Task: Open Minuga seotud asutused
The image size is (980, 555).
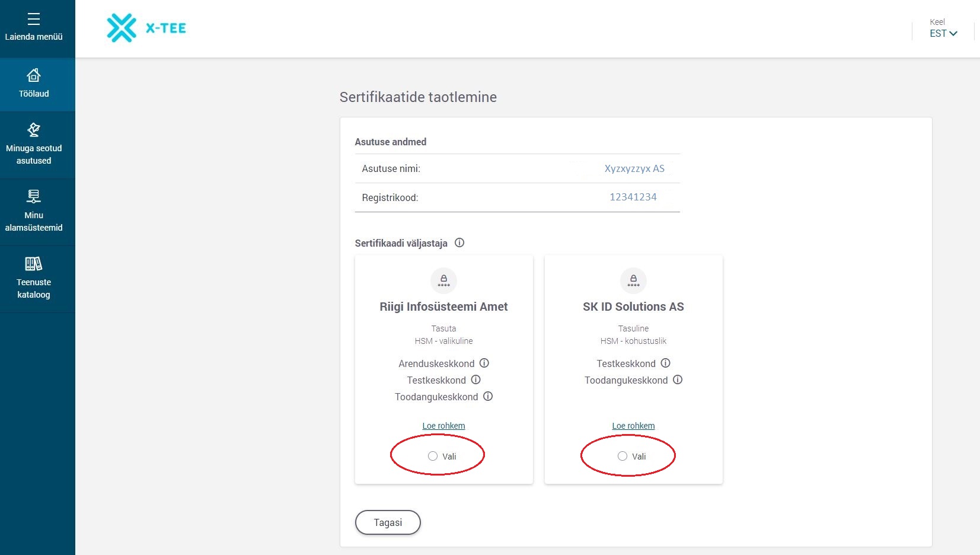Action: pos(34,145)
